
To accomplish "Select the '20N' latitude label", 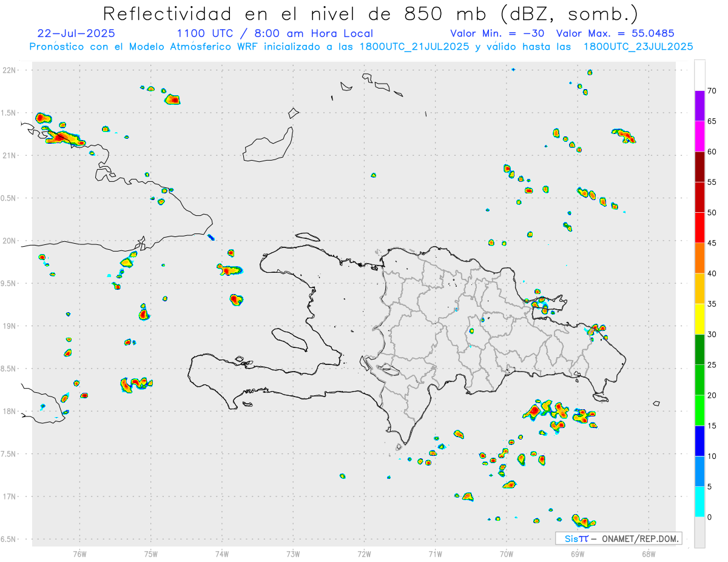I will point(10,241).
